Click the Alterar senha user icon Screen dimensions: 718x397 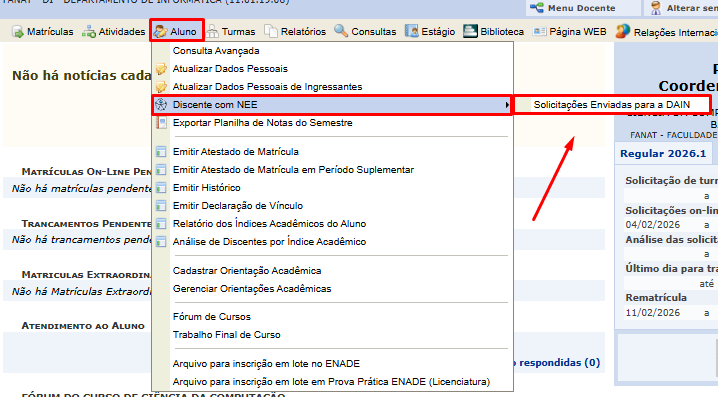pyautogui.click(x=656, y=8)
